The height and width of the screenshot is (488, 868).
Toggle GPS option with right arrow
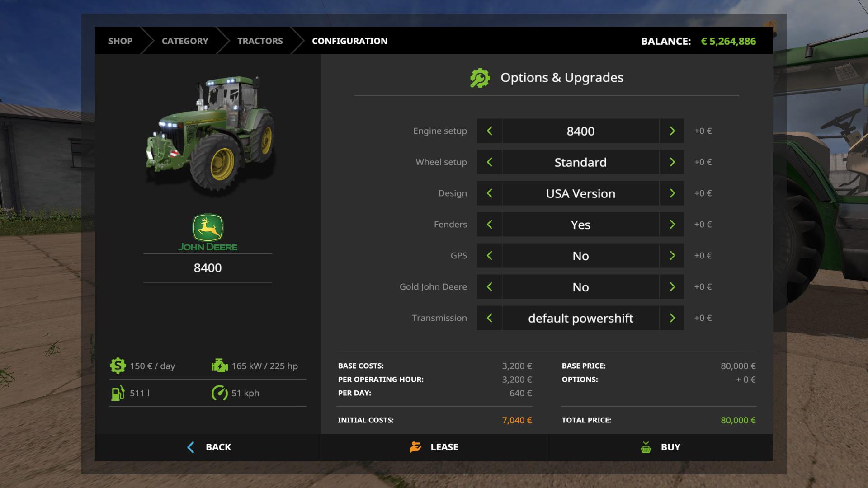click(x=672, y=256)
